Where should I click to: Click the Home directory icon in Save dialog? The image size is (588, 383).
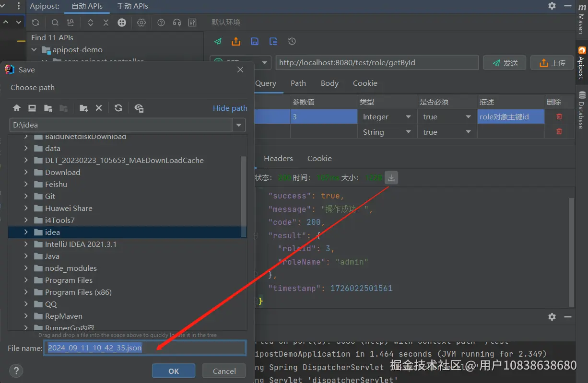(x=17, y=108)
